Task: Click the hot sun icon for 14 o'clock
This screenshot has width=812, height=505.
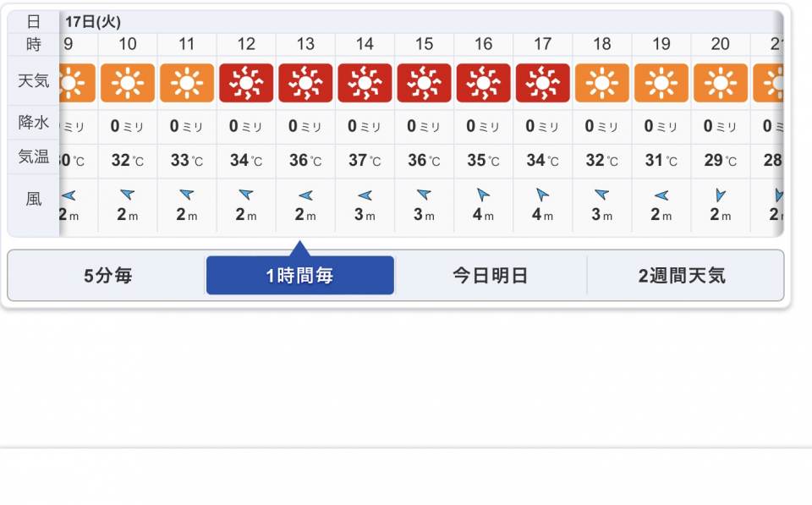Action: point(365,83)
